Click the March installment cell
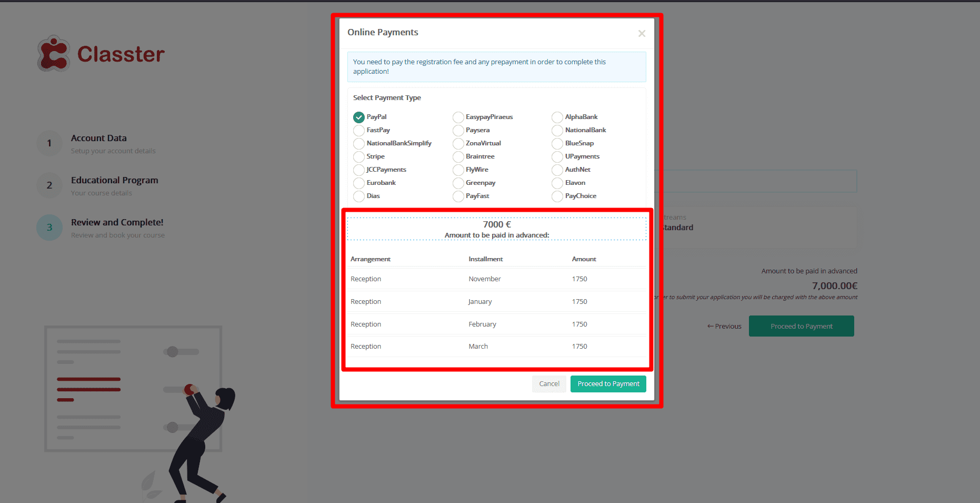Viewport: 980px width, 503px height. point(478,347)
